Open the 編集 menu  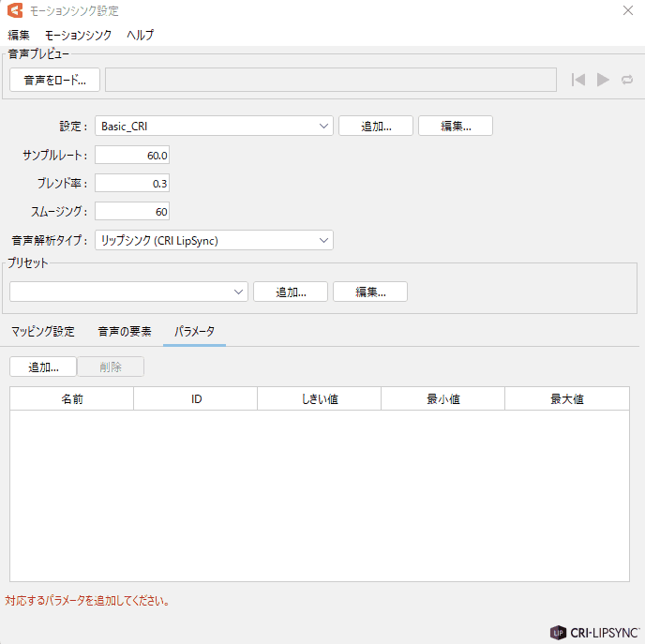tap(19, 35)
